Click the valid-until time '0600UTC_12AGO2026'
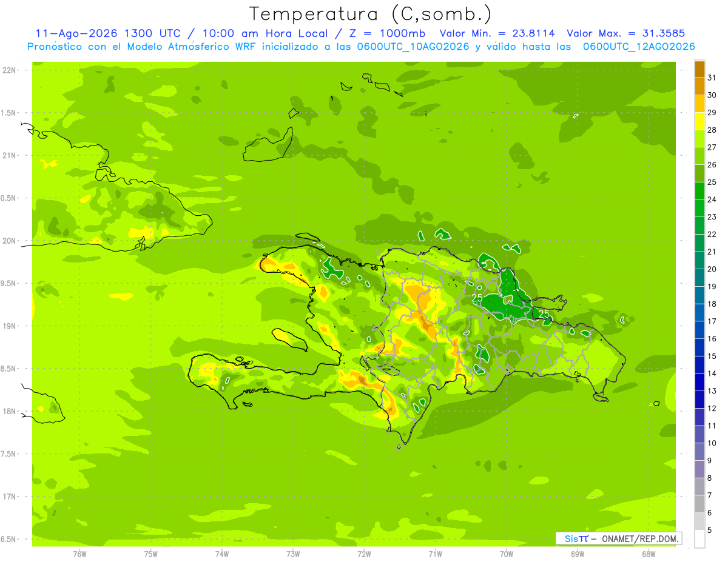Viewport: 728px width, 562px height. (x=639, y=47)
